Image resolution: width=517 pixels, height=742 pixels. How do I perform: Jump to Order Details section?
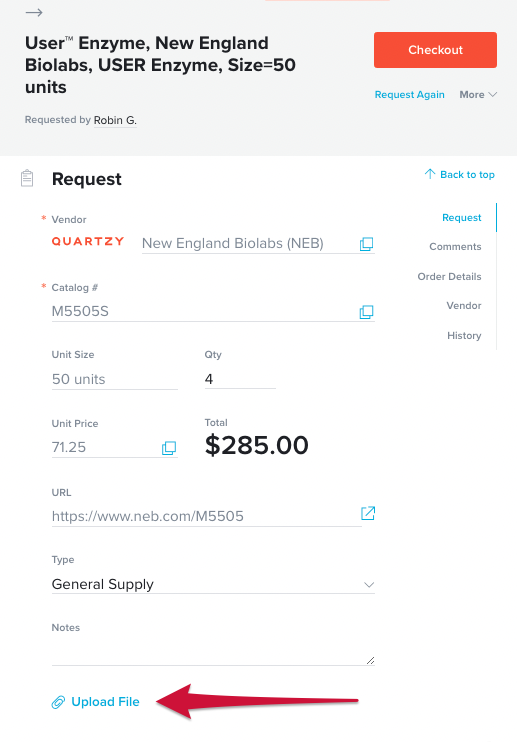449,276
